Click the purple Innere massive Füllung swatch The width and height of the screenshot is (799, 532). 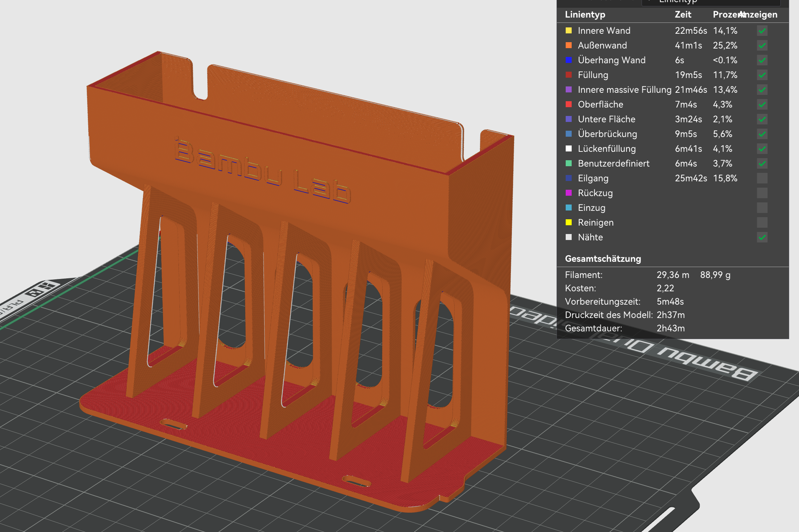pyautogui.click(x=569, y=90)
